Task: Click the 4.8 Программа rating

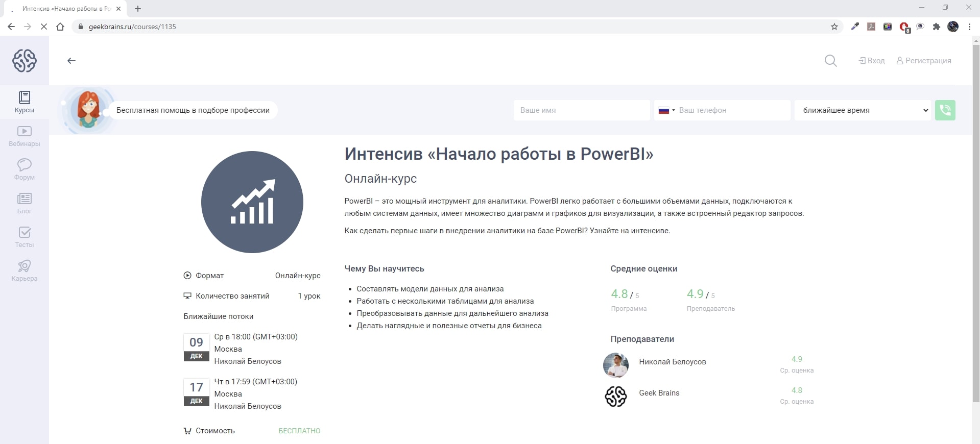Action: (x=629, y=300)
